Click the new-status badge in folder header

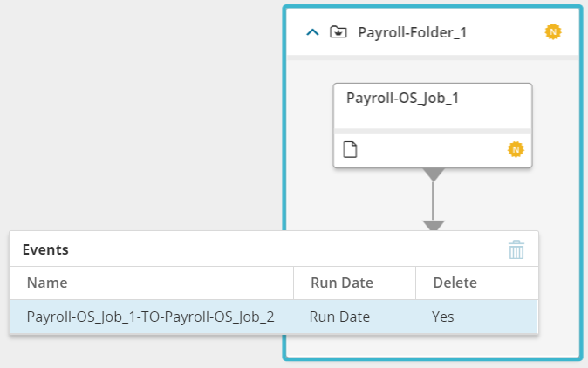(552, 31)
